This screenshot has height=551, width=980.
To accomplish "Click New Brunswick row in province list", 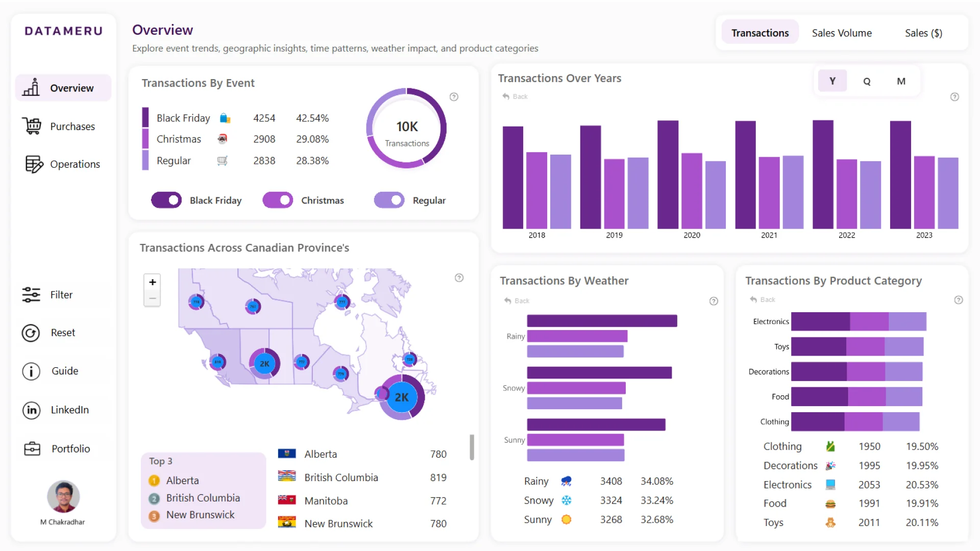I will [362, 523].
